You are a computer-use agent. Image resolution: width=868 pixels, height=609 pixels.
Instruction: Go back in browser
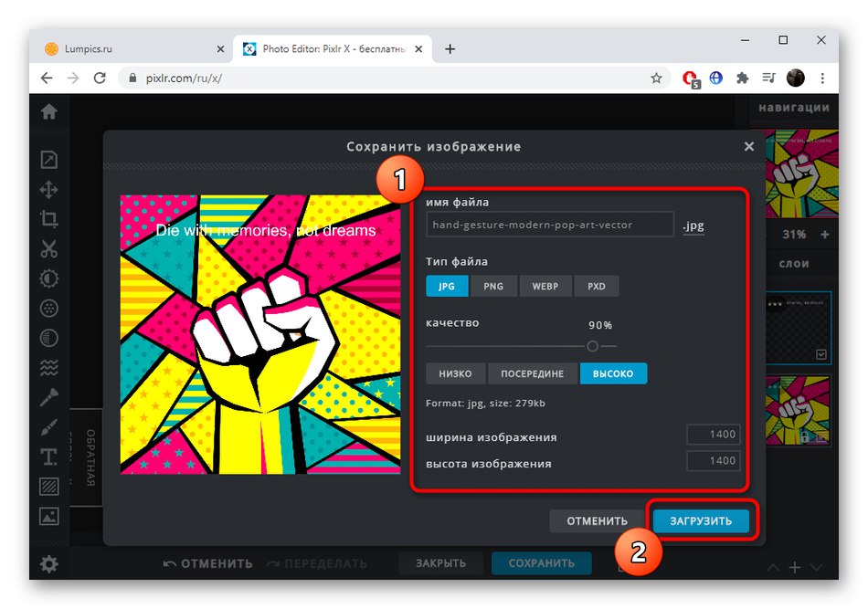(47, 78)
